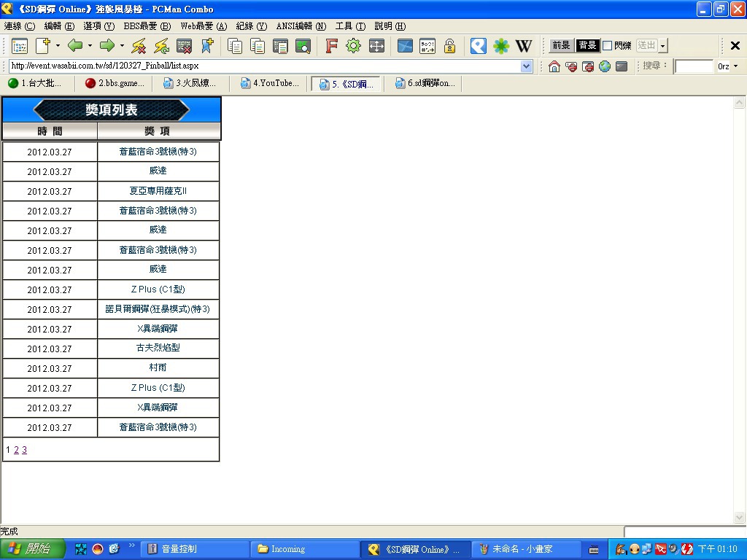Click the 搜尋 search input field

click(693, 66)
